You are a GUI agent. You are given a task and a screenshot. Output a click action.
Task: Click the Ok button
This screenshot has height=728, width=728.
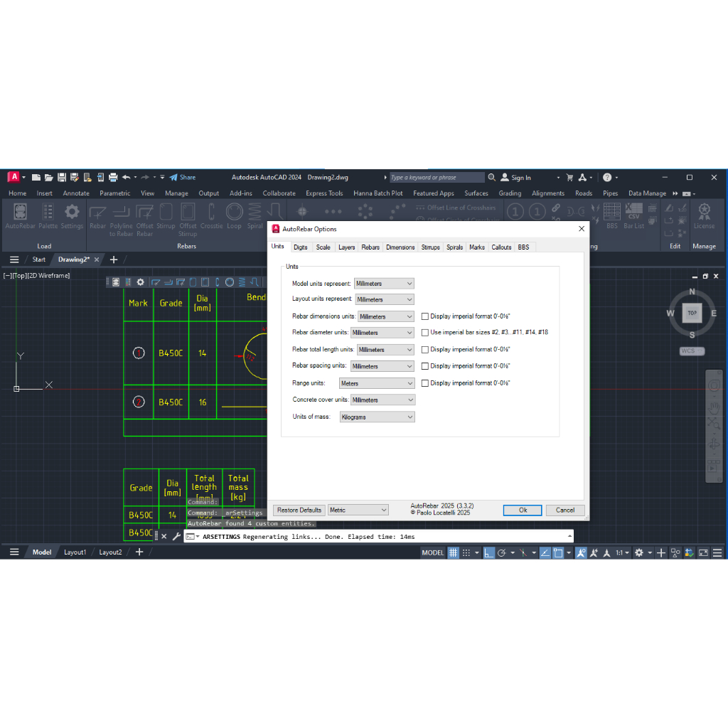(523, 510)
